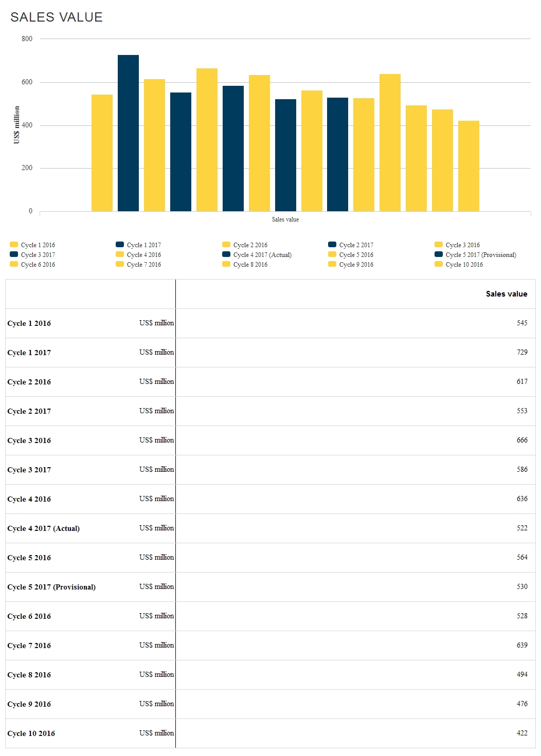This screenshot has width=541, height=756.
Task: Toggle the Cycle 10 2016 legend entry
Action: tap(465, 265)
